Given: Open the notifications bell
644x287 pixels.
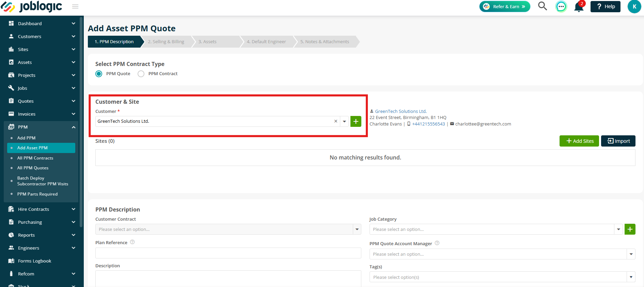Looking at the screenshot, I should coord(579,7).
